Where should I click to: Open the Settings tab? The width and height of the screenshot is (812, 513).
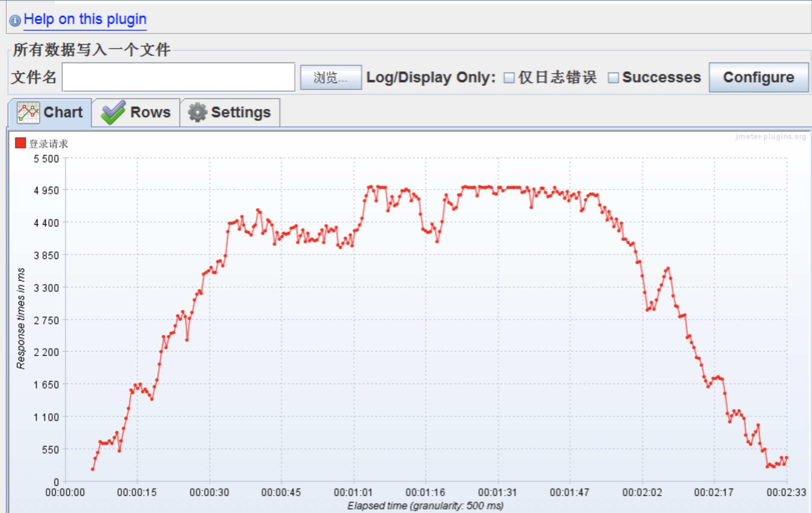[240, 112]
